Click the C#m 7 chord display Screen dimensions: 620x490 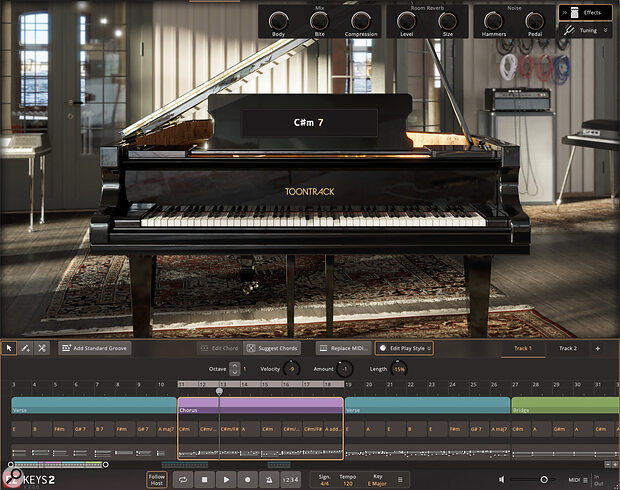(x=309, y=123)
